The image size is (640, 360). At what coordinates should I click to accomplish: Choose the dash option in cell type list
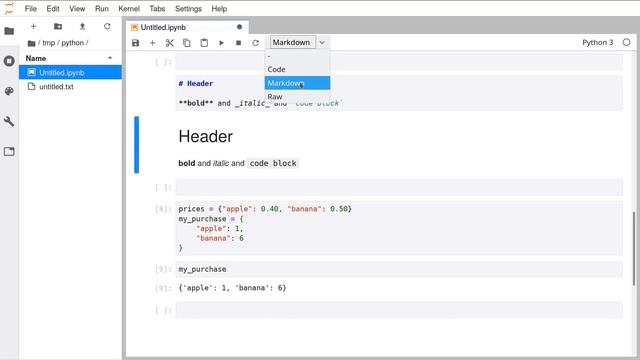297,56
